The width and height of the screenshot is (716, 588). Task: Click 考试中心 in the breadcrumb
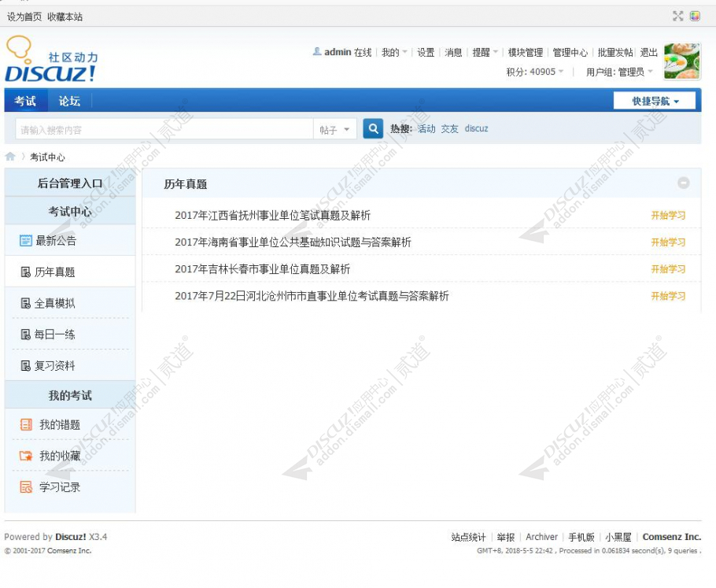[47, 157]
